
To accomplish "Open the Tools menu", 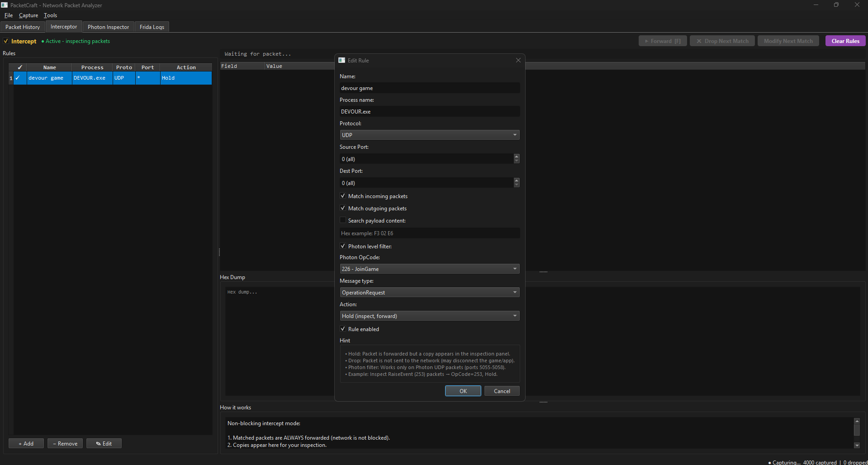I will click(50, 15).
